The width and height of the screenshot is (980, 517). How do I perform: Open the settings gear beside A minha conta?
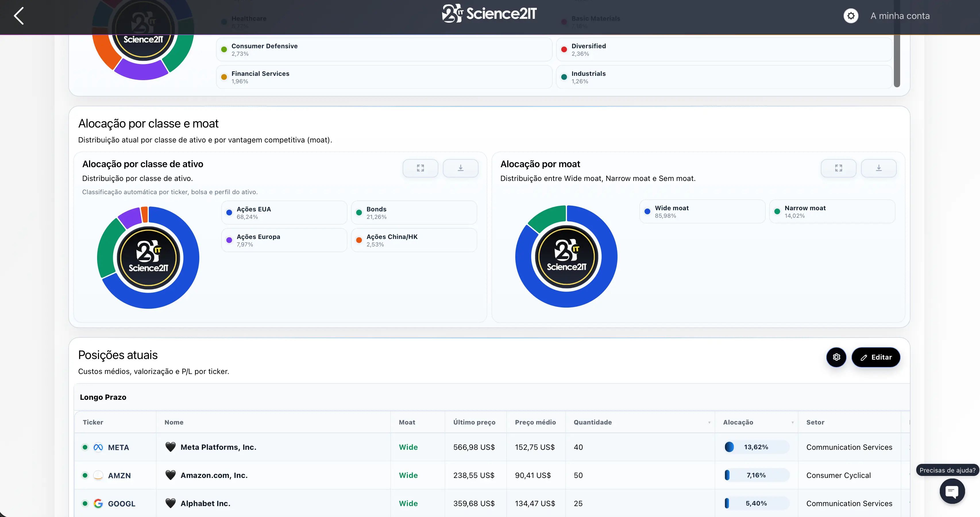[851, 16]
